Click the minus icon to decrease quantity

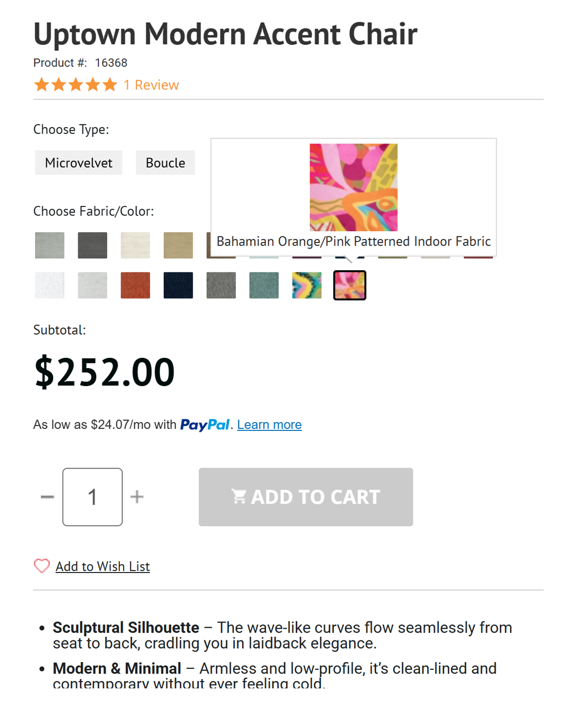tap(47, 496)
